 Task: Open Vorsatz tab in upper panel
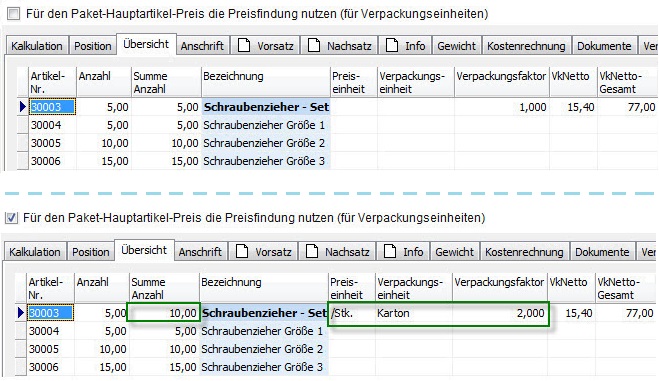265,46
